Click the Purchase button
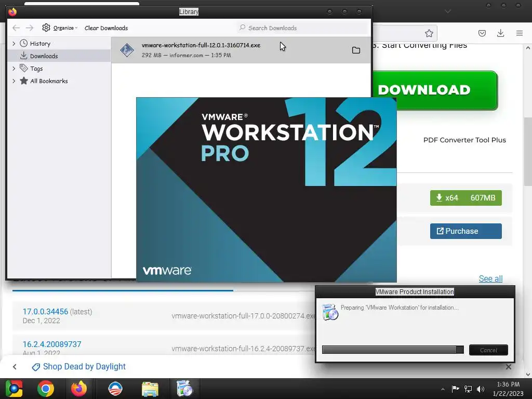 tap(465, 231)
